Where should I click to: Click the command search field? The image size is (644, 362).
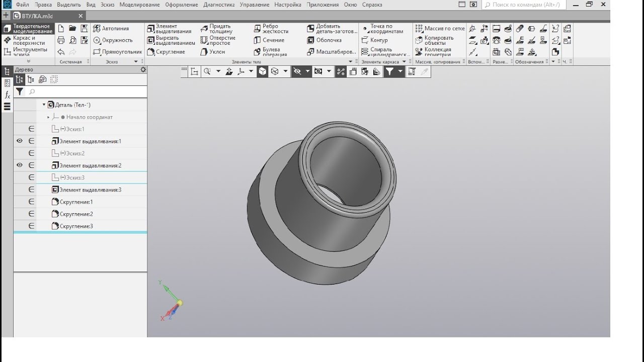click(x=524, y=5)
